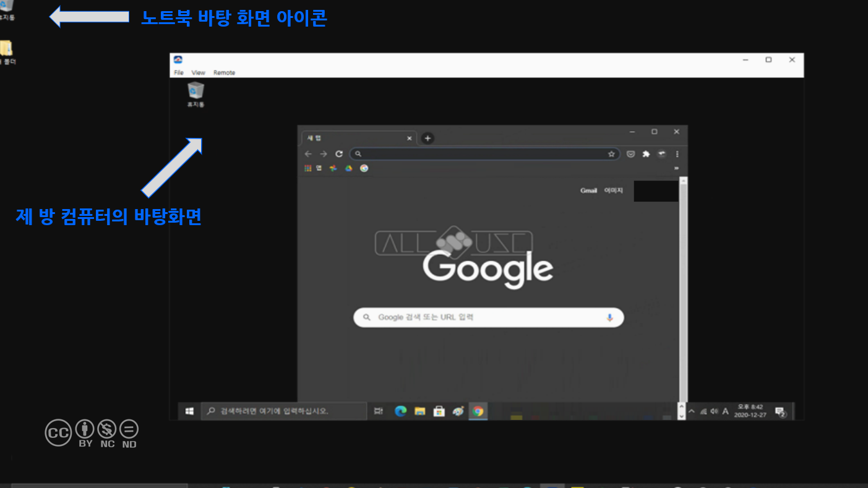Start voice search with microphone icon
Screen dimensions: 868x488
coord(609,317)
